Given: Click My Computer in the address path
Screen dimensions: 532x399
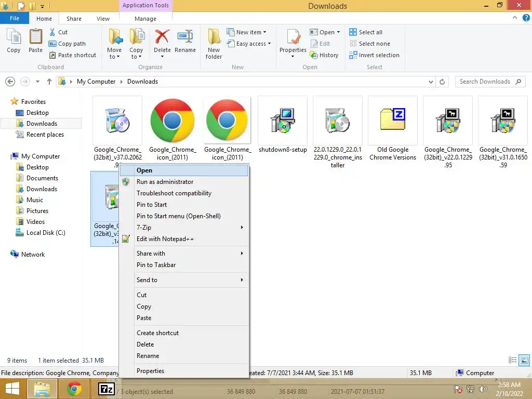Looking at the screenshot, I should coord(96,82).
